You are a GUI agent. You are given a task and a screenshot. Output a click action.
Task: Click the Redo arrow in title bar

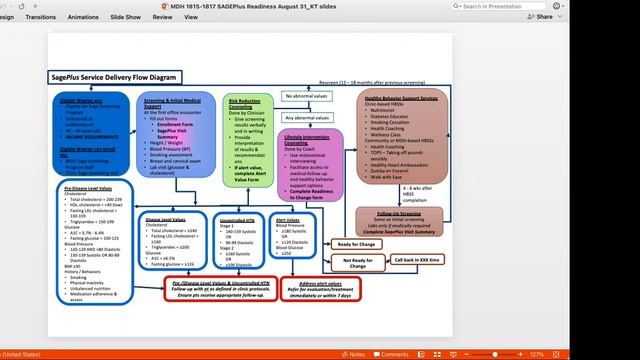coord(21,6)
